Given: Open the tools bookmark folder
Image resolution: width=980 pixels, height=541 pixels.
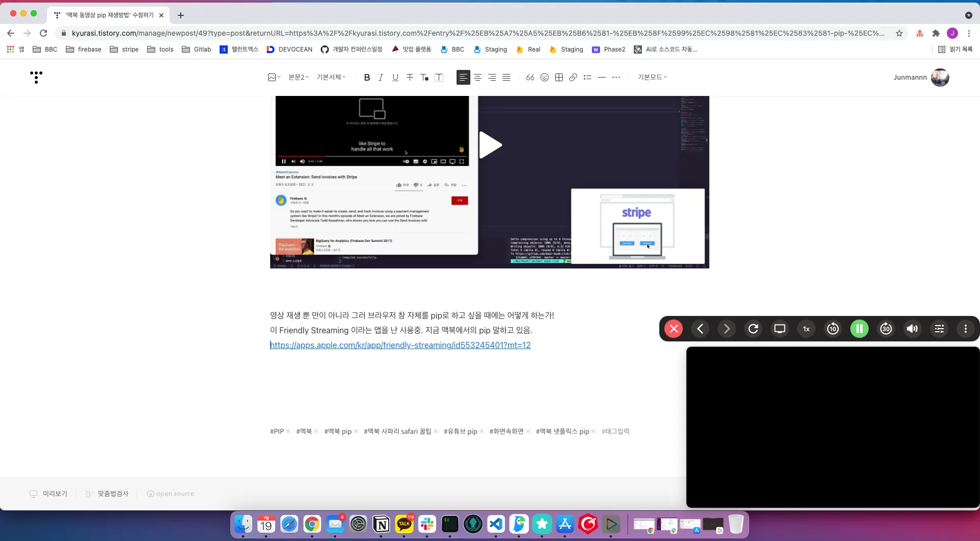Looking at the screenshot, I should coord(160,50).
